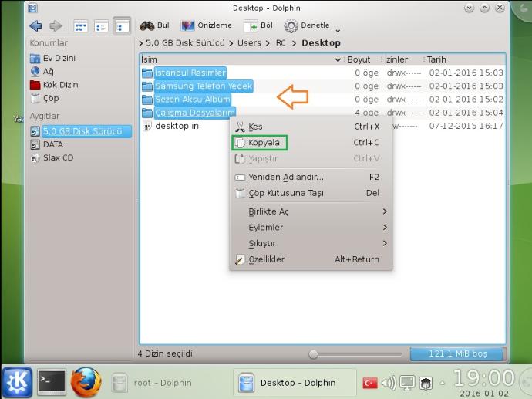Select Sezen Aksu Albüm folder name
The height and width of the screenshot is (399, 532).
pyautogui.click(x=193, y=100)
